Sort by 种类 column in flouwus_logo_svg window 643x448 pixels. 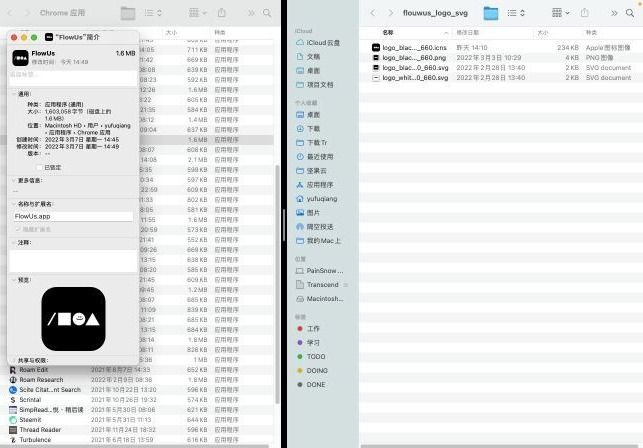tap(591, 32)
